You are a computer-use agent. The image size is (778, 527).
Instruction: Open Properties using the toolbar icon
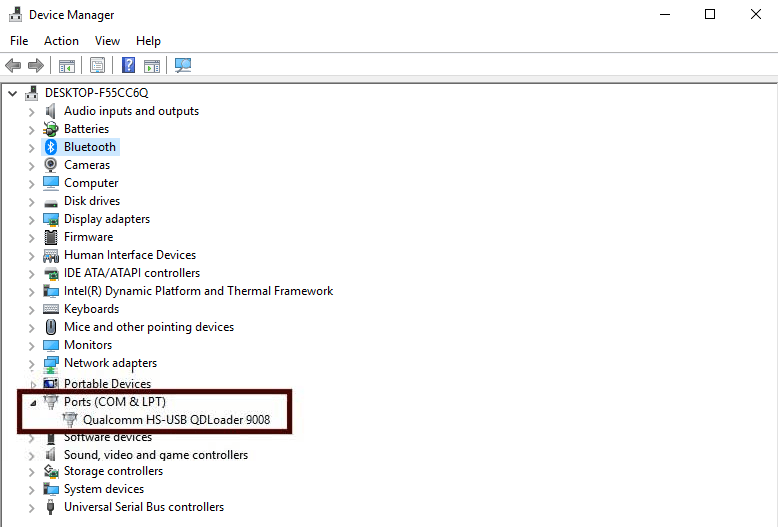(x=97, y=66)
